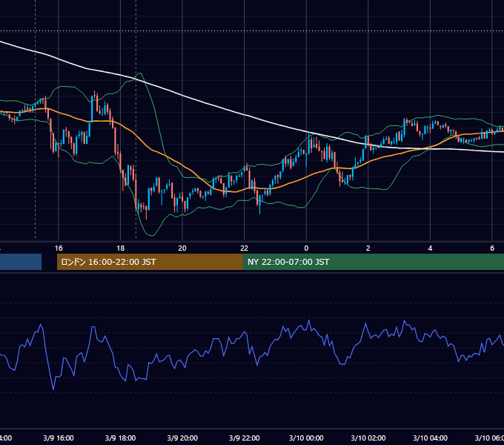Image resolution: width=504 pixels, height=445 pixels.
Task: Click the 3/9 16:00 date label
Action: click(x=59, y=438)
